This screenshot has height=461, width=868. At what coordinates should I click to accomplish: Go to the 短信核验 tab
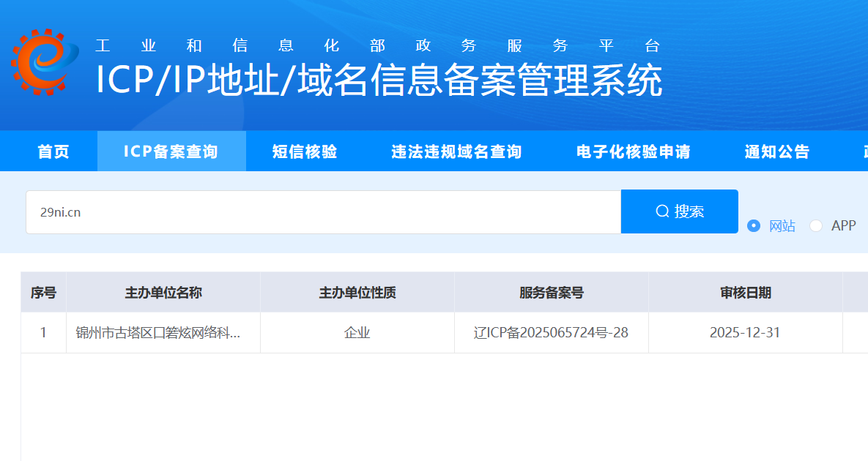(x=305, y=151)
